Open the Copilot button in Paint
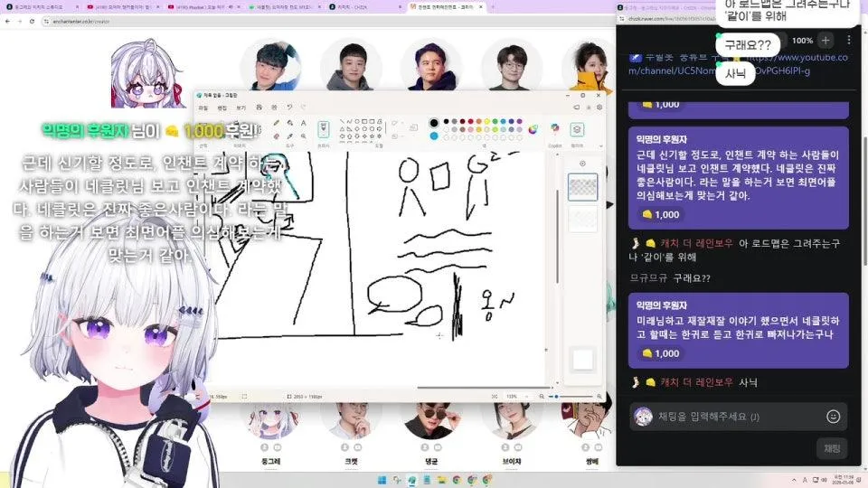Image resolution: width=868 pixels, height=488 pixels. (554, 128)
